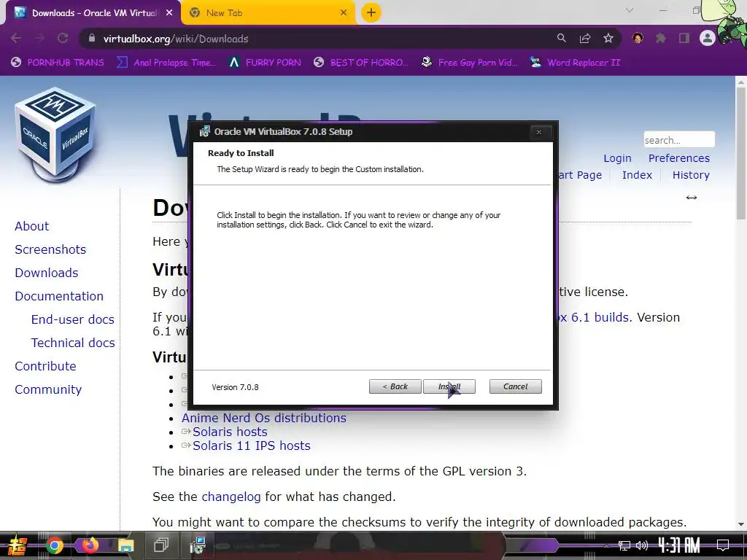This screenshot has width=747, height=560.
Task: Click the VirtualBox installer taskbar icon
Action: point(197,545)
